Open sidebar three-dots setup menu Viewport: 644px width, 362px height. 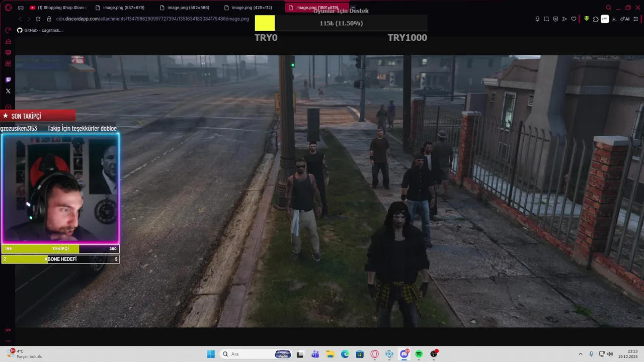[x=8, y=340]
